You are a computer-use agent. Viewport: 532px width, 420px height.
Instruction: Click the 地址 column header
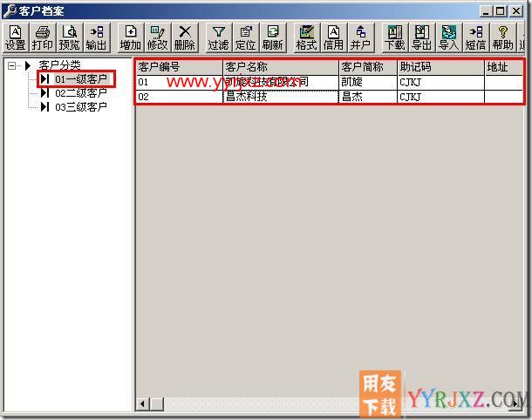click(503, 67)
